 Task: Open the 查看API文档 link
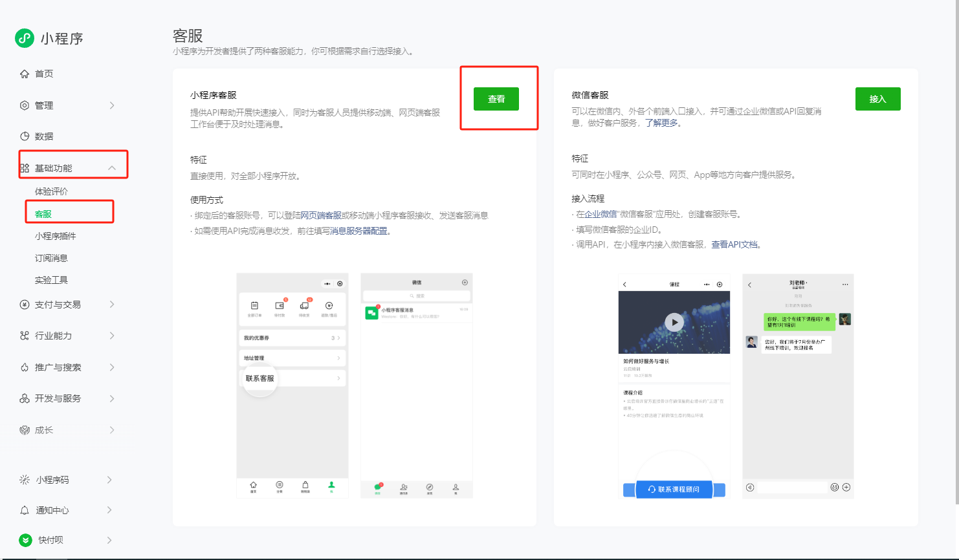[x=734, y=244]
